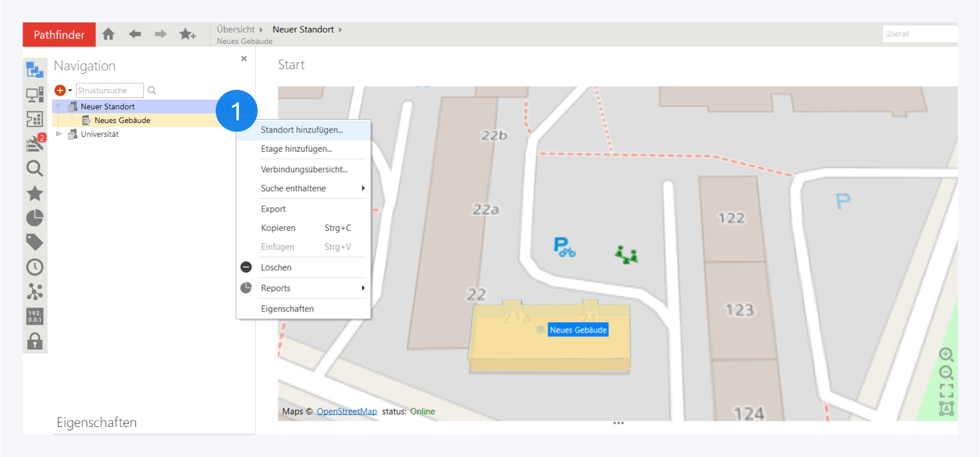Click the Home icon in top toolbar
The width and height of the screenshot is (980, 457).
pos(109,34)
